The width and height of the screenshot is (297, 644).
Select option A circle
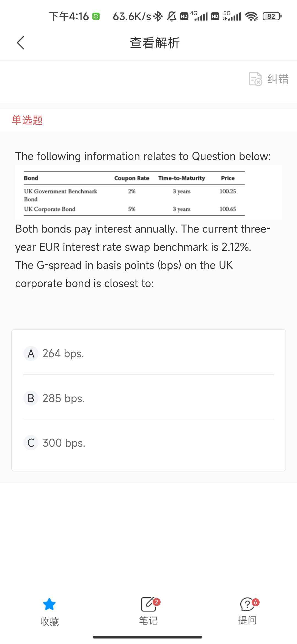(31, 354)
